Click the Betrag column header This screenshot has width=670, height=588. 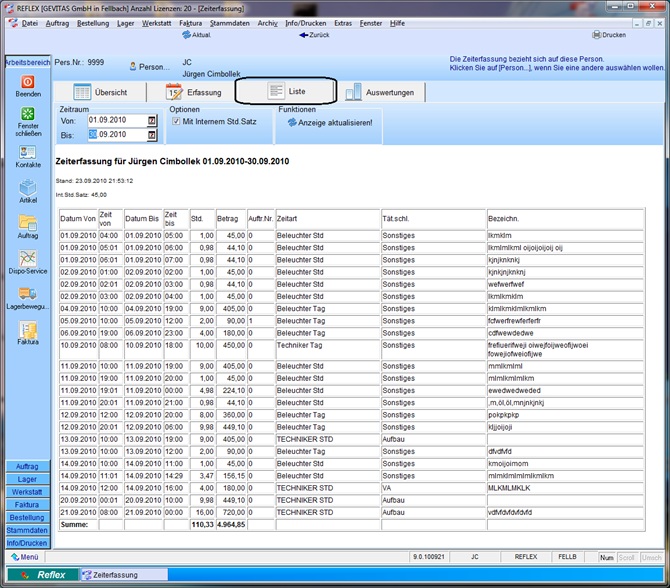click(x=231, y=219)
